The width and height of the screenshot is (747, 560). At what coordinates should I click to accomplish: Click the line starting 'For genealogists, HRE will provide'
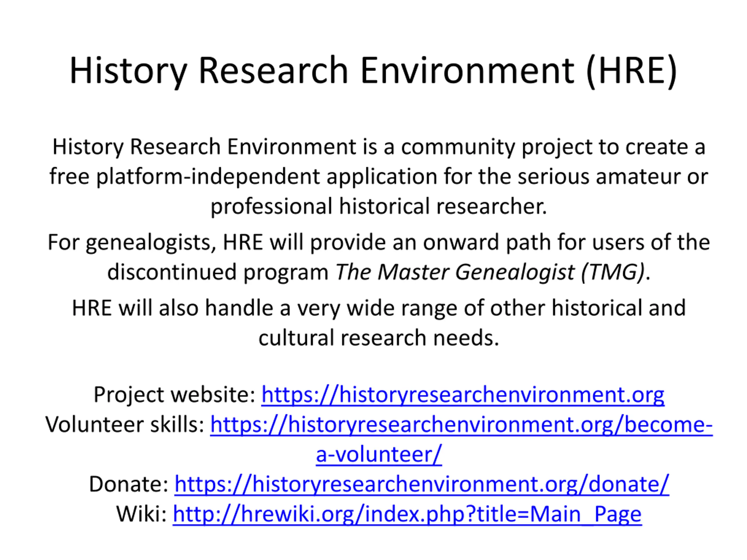tap(378, 242)
